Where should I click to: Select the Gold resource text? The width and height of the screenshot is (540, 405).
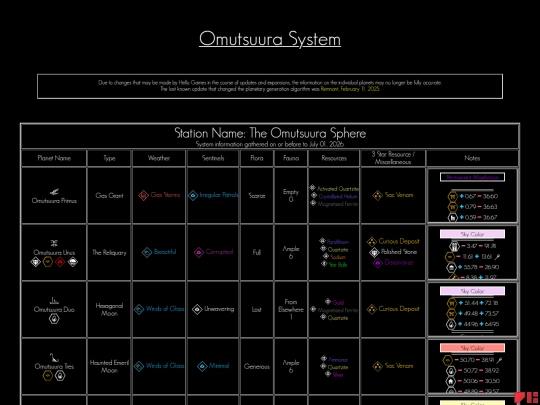(338, 303)
